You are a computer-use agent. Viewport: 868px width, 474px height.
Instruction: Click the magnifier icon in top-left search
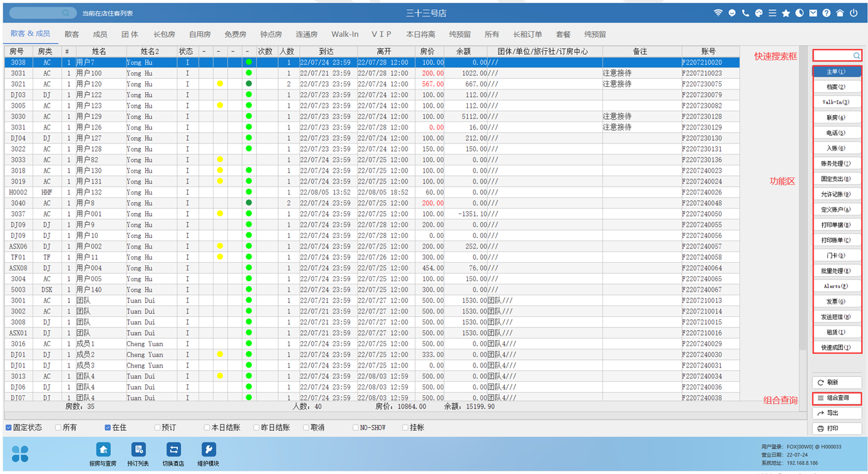[x=66, y=13]
